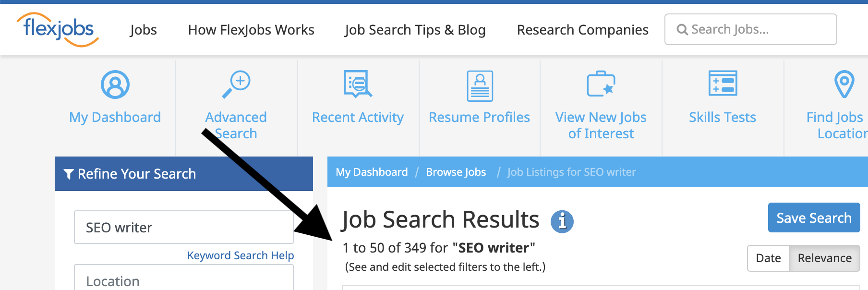
Task: Open Skills Tests checklist icon
Action: pos(723,83)
